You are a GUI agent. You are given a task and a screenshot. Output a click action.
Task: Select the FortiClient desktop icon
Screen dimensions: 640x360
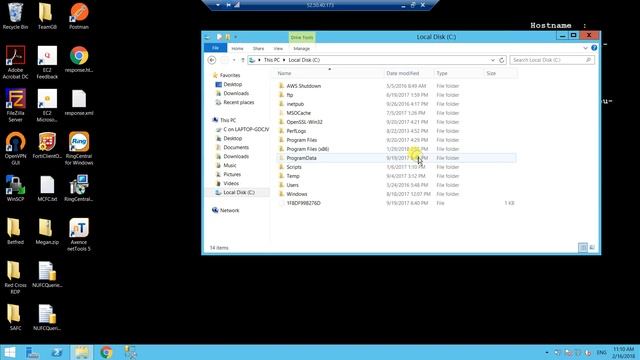pyautogui.click(x=47, y=145)
